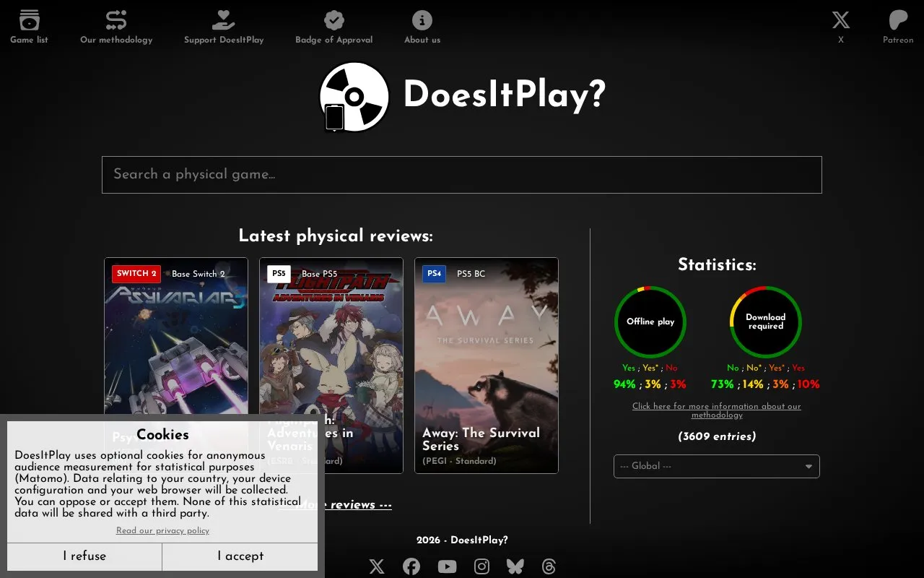The image size is (924, 578).
Task: Open footer Bluesky butterfly icon
Action: (515, 566)
